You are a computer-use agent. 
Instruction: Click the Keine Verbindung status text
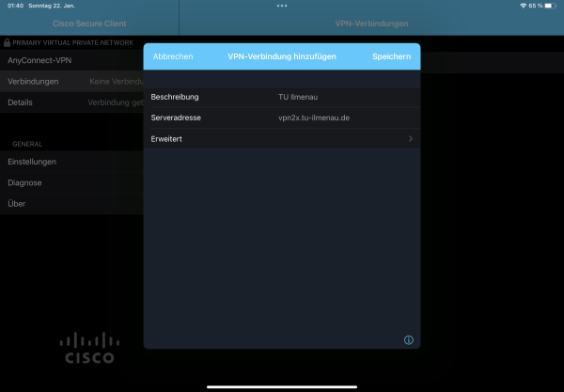[117, 82]
